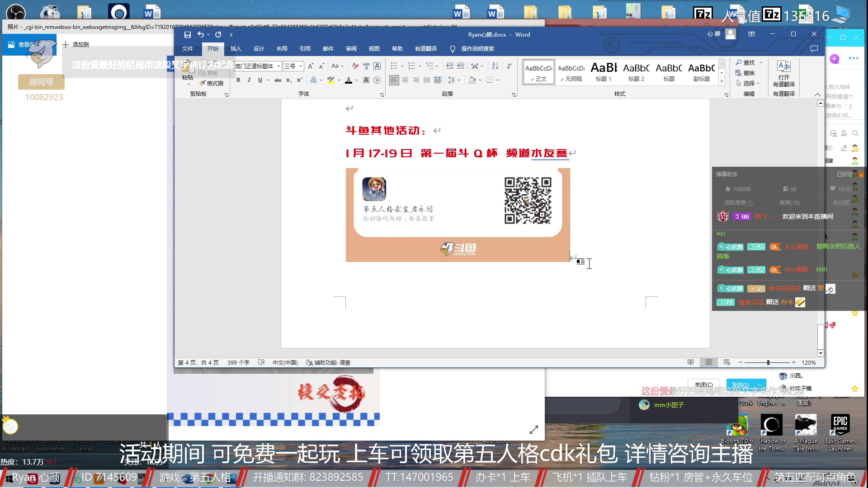
Task: Apply superscript formatting
Action: click(299, 80)
